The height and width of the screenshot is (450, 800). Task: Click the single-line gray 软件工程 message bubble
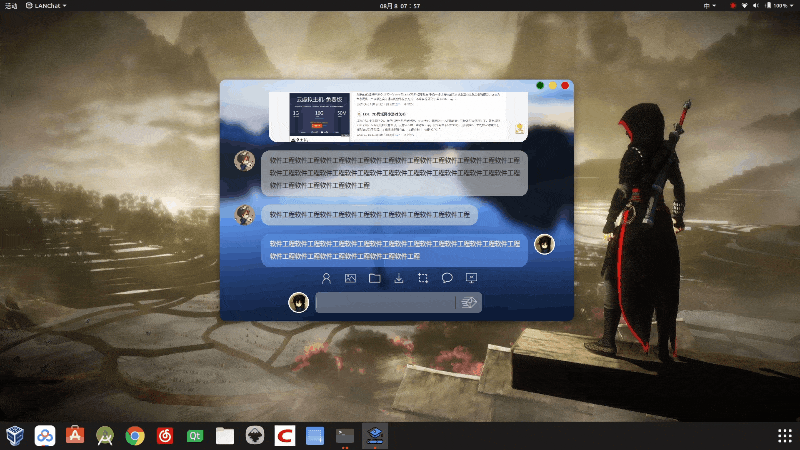(x=369, y=215)
